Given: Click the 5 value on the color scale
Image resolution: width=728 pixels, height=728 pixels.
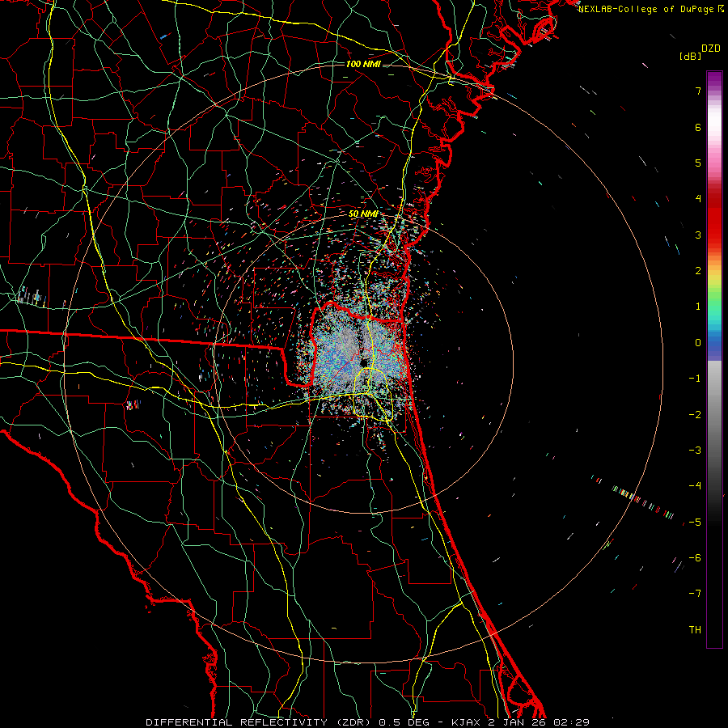Looking at the screenshot, I should [698, 163].
